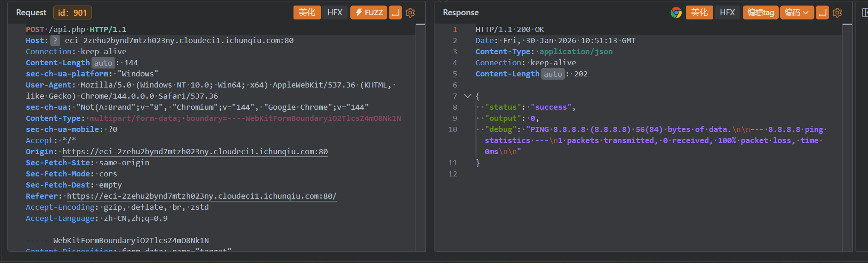The image size is (868, 263).
Task: Click 'Sec-Fetch-Dest: empty' line
Action: 74,185
